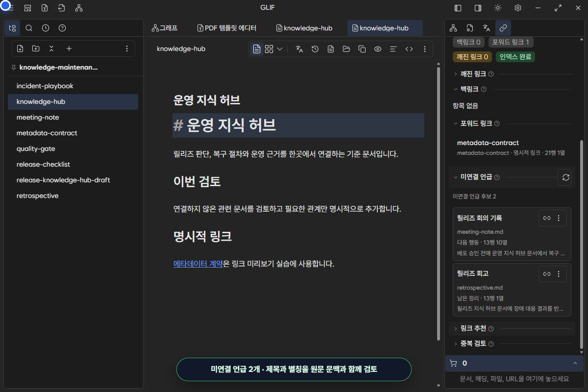Link the 릴리즈 회의 기록 mention

547,218
